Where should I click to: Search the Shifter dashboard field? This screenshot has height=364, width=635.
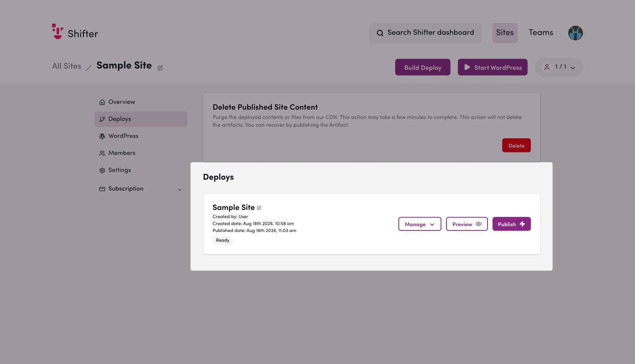click(425, 33)
